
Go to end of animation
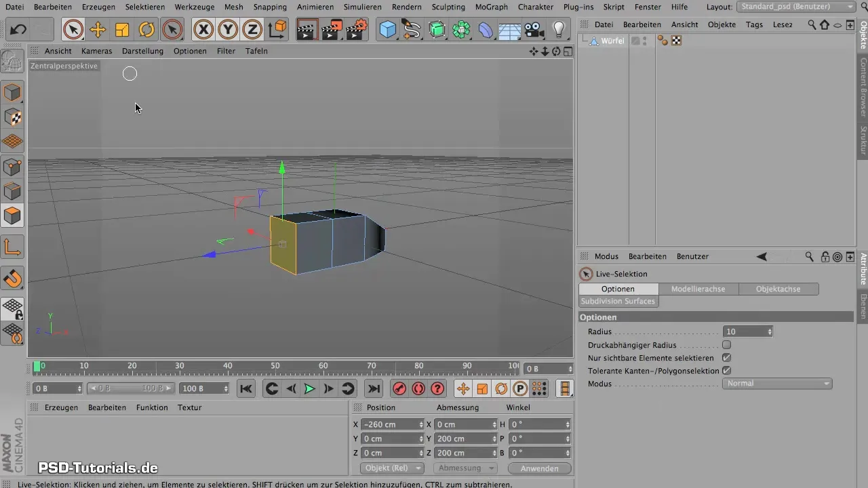point(373,388)
